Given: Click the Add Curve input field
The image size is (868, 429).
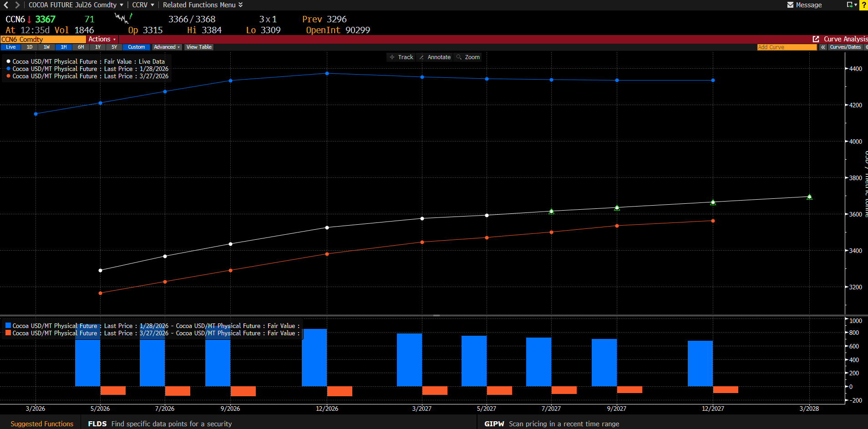Looking at the screenshot, I should [x=786, y=47].
